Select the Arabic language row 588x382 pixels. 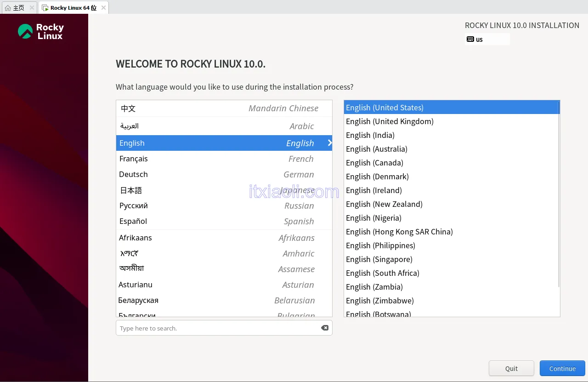pos(224,126)
